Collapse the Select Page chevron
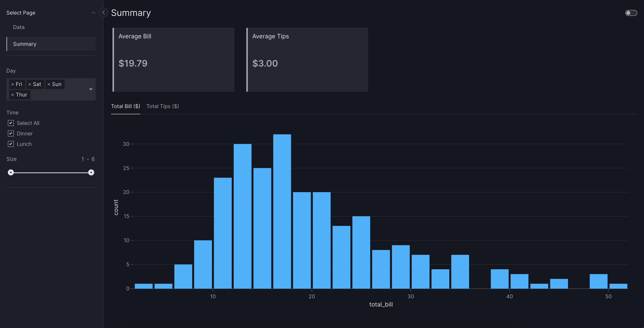Image resolution: width=644 pixels, height=328 pixels. 93,13
